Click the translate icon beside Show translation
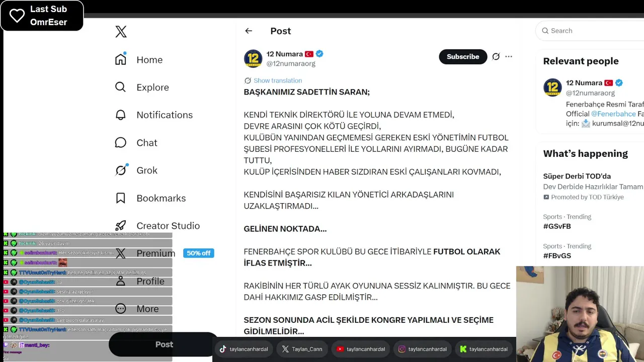The height and width of the screenshot is (362, 644). click(248, 80)
